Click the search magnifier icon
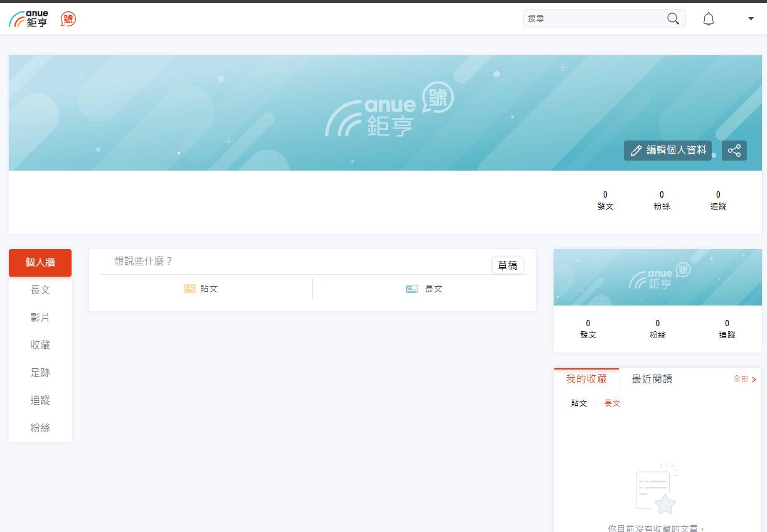Screen dimensions: 767x532 click(673, 19)
